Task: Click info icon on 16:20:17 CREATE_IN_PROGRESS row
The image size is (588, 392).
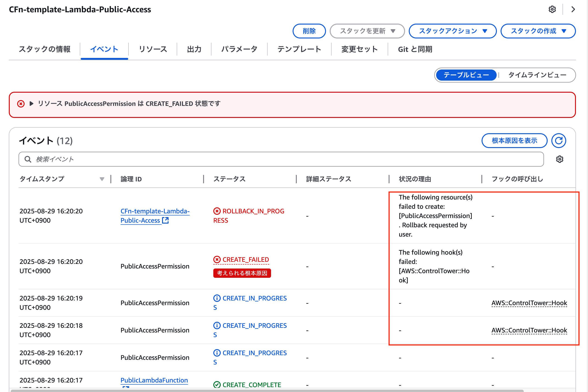Action: (217, 353)
